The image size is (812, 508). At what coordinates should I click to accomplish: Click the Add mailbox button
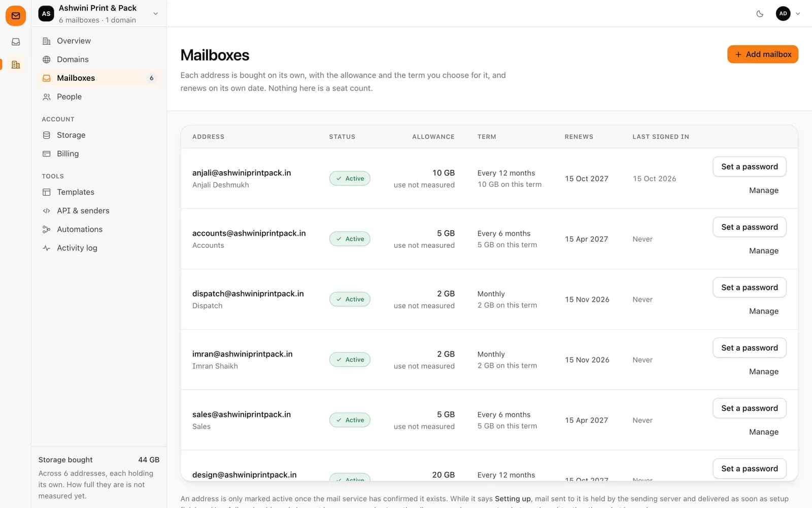[x=763, y=54]
